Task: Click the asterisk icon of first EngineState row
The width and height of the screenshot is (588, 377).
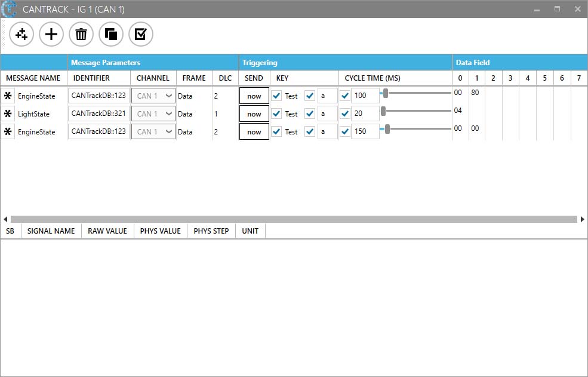Action: tap(8, 96)
